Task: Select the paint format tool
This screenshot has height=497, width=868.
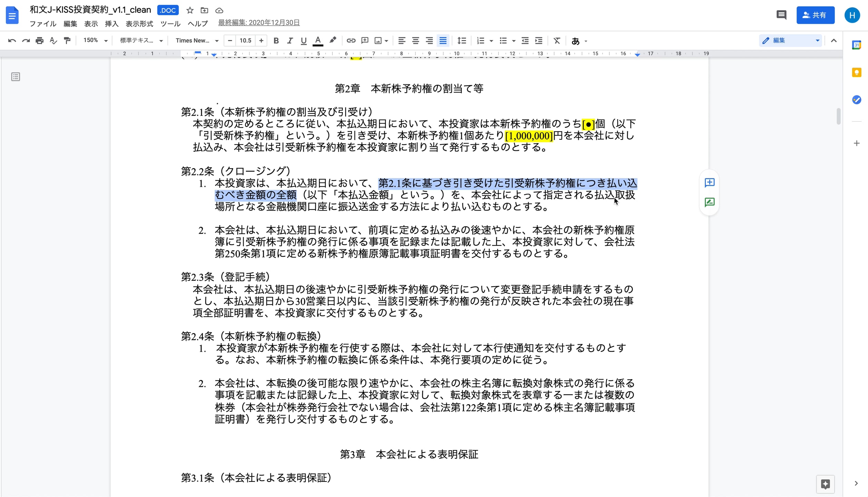Action: point(67,40)
